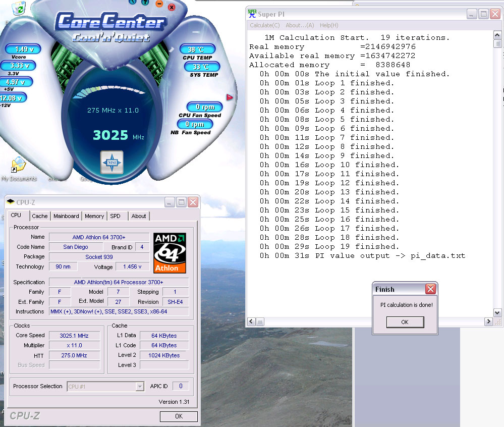Viewport: 504px width, 427px height.
Task: Click the 4.97 v voltage readout
Action: 16,82
